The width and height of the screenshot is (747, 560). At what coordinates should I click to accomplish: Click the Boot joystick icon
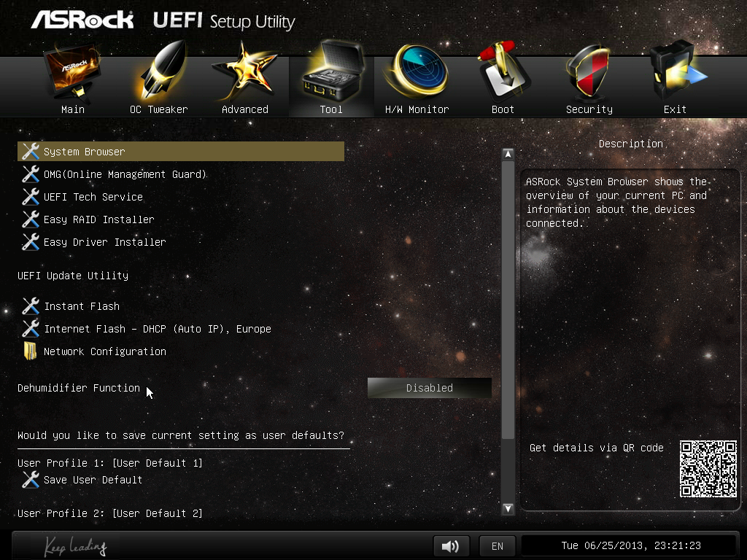tap(503, 71)
